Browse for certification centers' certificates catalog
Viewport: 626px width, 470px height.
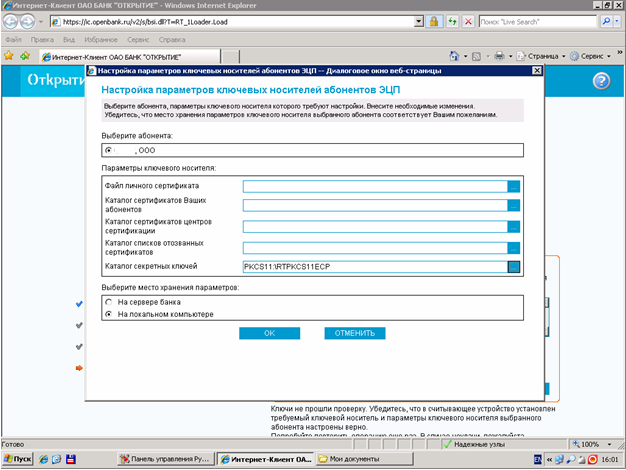point(514,227)
